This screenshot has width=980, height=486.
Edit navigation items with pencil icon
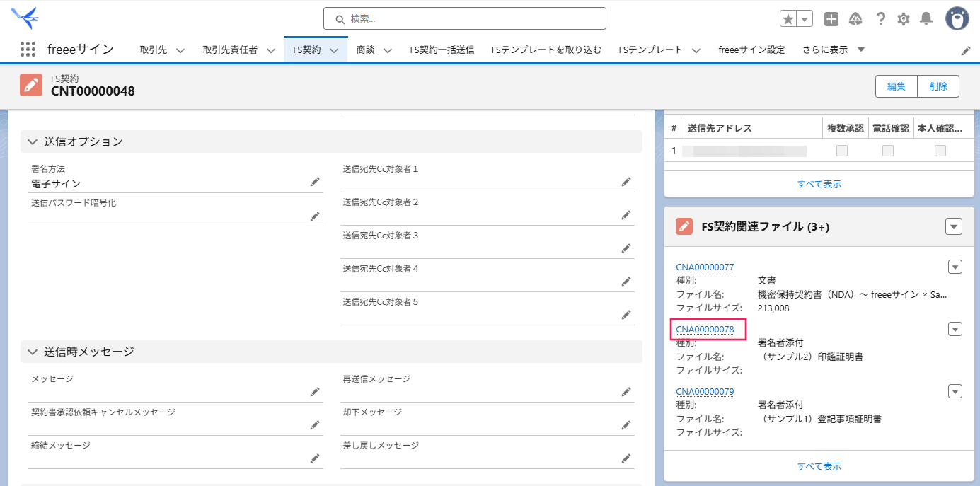[966, 50]
